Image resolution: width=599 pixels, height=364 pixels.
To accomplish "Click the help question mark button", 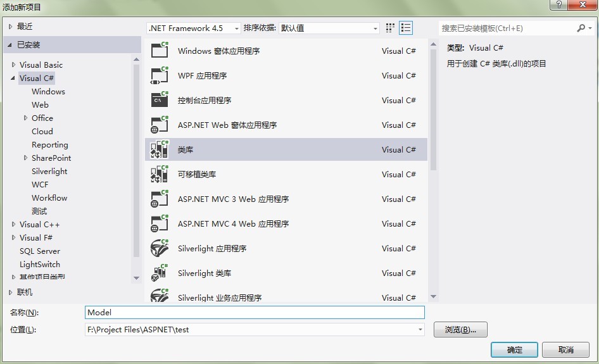I will pyautogui.click(x=558, y=4).
